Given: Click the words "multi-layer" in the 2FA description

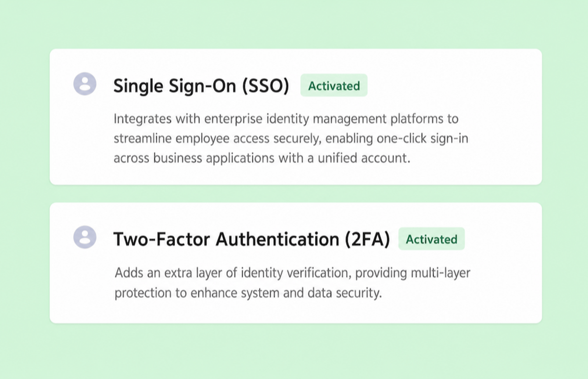Looking at the screenshot, I should coord(441,273).
